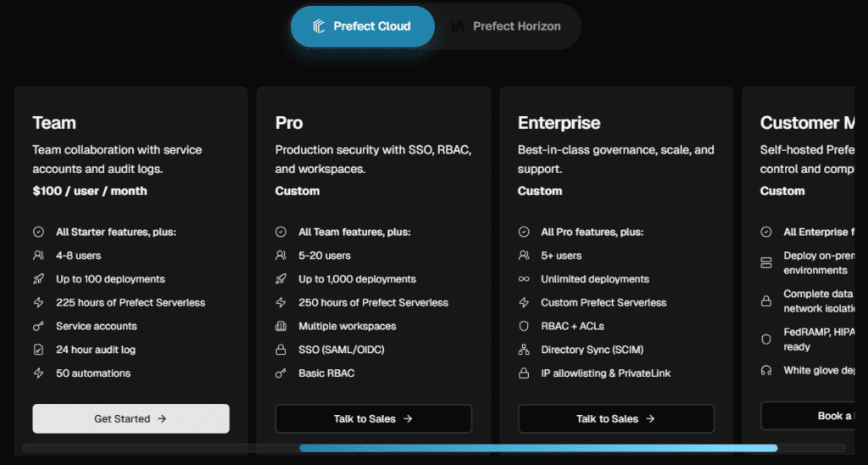
Task: Click the blue horizontal scrollbar thumb
Action: (538, 448)
